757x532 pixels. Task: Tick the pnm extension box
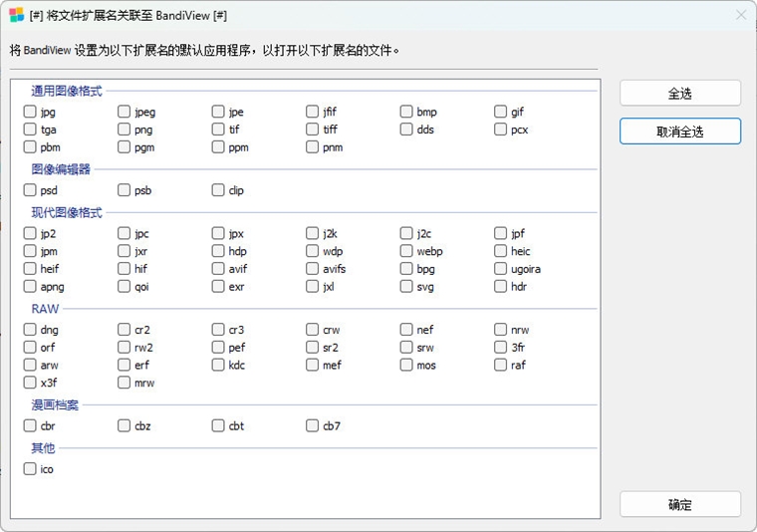(313, 146)
